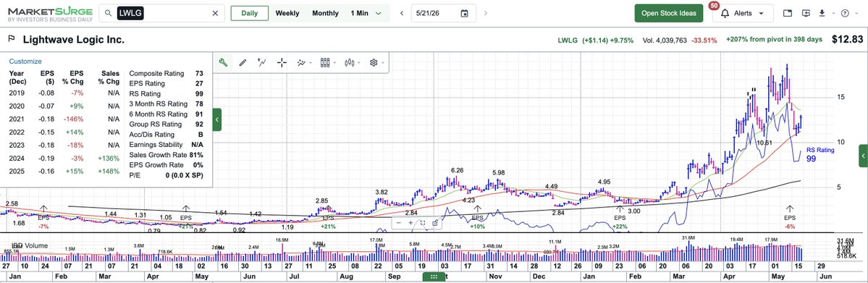Click the 6.26 price high label
868x283 pixels.
[x=457, y=170]
